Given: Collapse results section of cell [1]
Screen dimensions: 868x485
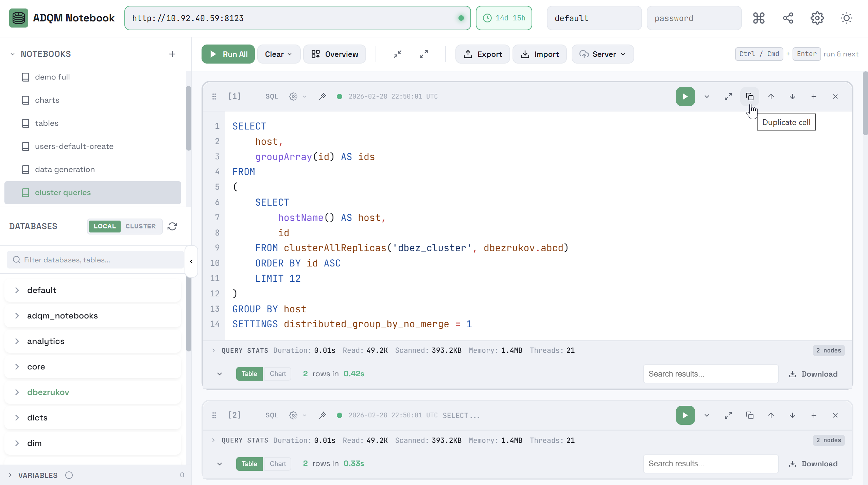Looking at the screenshot, I should 220,374.
